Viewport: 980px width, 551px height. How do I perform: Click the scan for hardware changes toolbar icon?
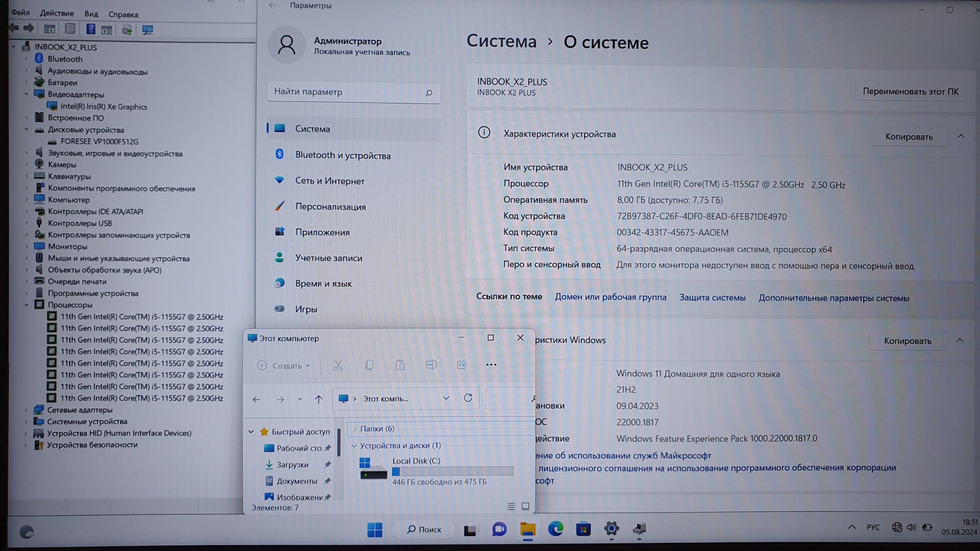point(147,30)
